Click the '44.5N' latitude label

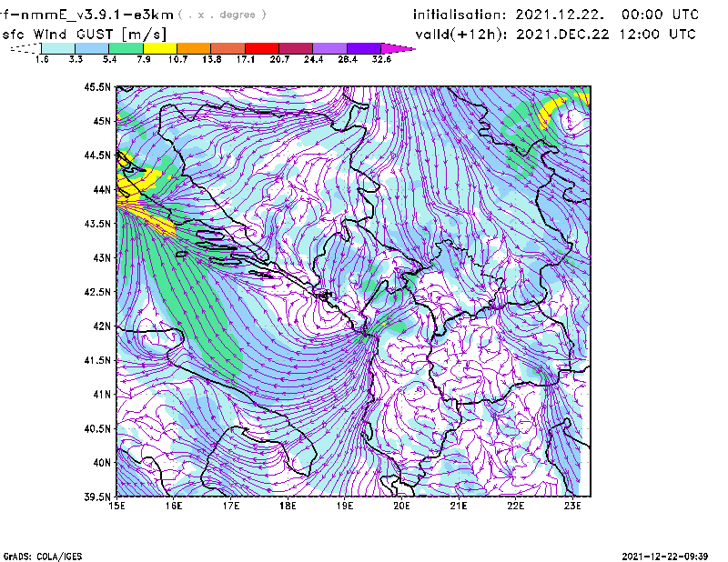pos(97,155)
